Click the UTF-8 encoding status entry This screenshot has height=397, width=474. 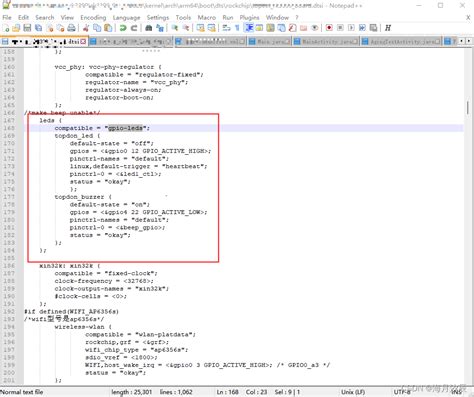click(402, 392)
